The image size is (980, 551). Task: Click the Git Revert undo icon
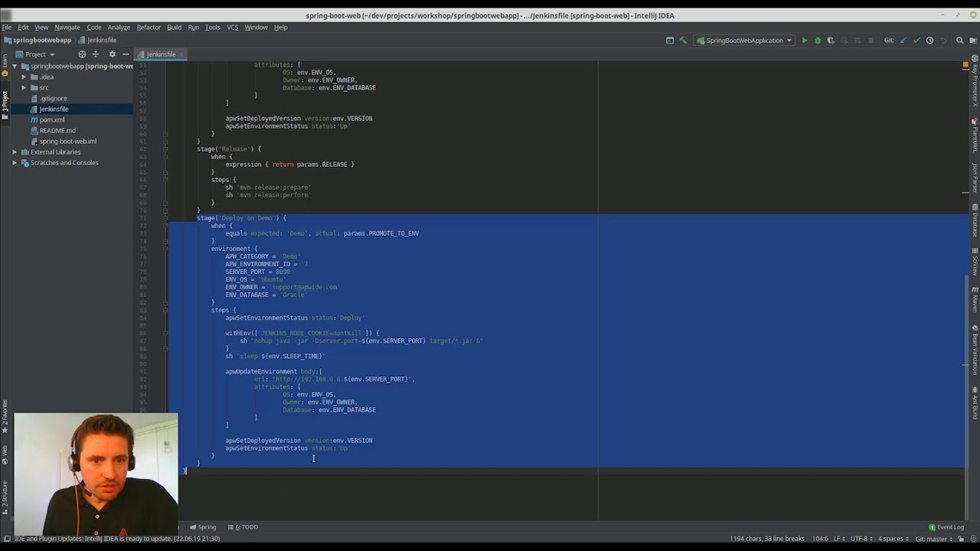(943, 41)
